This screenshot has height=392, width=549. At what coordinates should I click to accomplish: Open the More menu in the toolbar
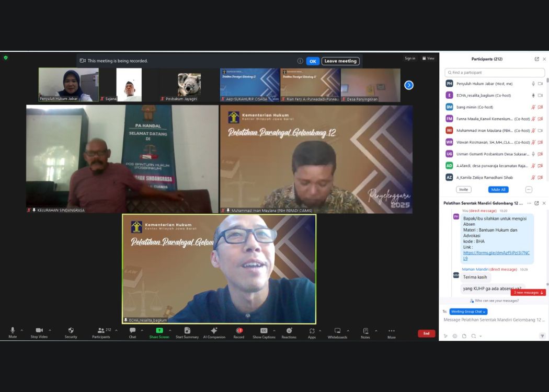click(x=391, y=331)
